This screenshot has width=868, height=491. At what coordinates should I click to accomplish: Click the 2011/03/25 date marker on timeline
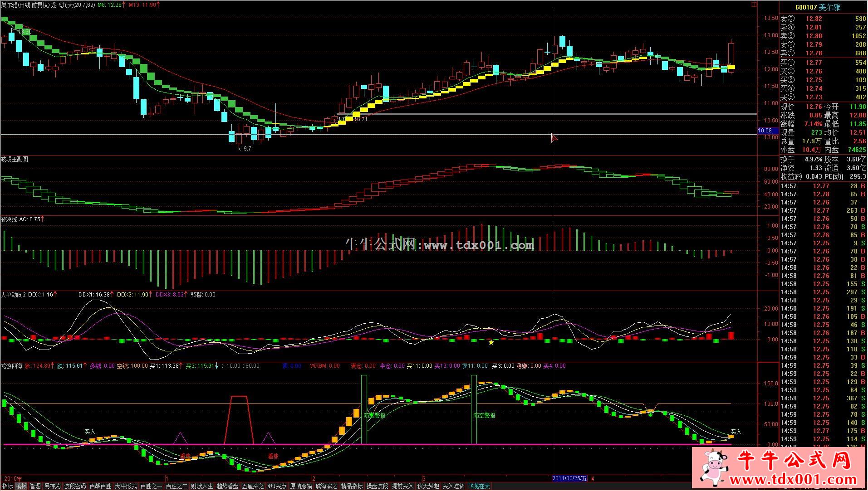569,478
